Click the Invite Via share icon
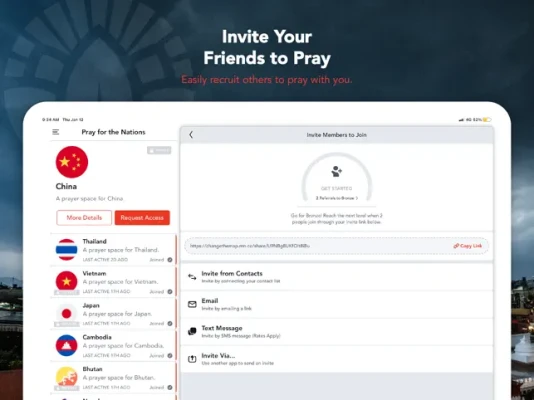The image size is (534, 400). pyautogui.click(x=192, y=359)
